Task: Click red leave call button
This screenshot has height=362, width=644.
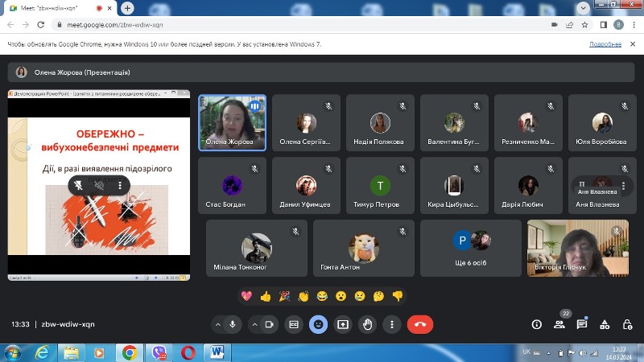Action: (419, 324)
